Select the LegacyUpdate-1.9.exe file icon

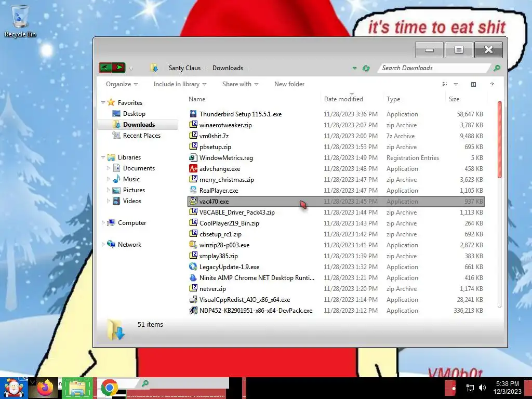click(x=193, y=267)
